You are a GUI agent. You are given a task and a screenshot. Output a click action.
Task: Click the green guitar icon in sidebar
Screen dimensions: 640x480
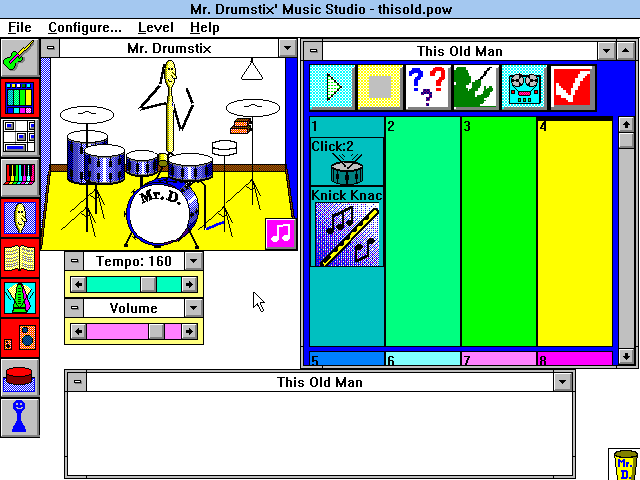pyautogui.click(x=20, y=57)
